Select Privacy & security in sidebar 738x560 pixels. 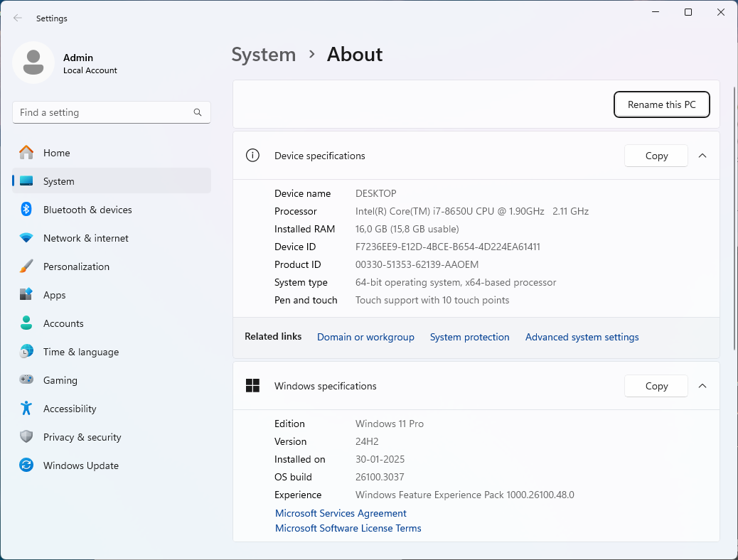coord(112,437)
